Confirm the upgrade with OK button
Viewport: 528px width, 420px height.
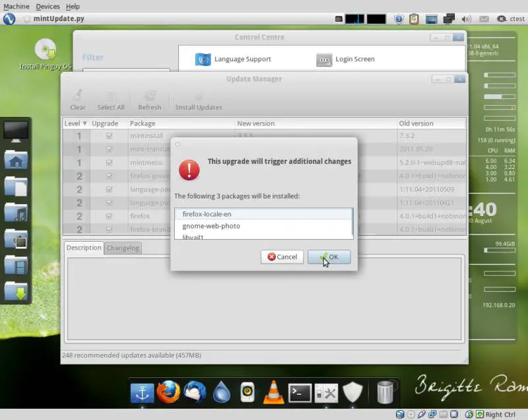(x=329, y=257)
